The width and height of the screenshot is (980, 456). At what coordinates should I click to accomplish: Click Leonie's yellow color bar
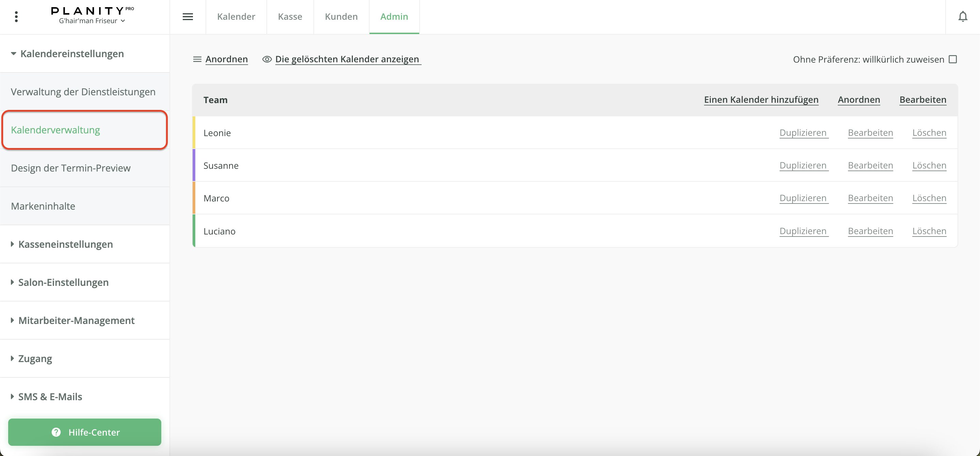point(194,132)
